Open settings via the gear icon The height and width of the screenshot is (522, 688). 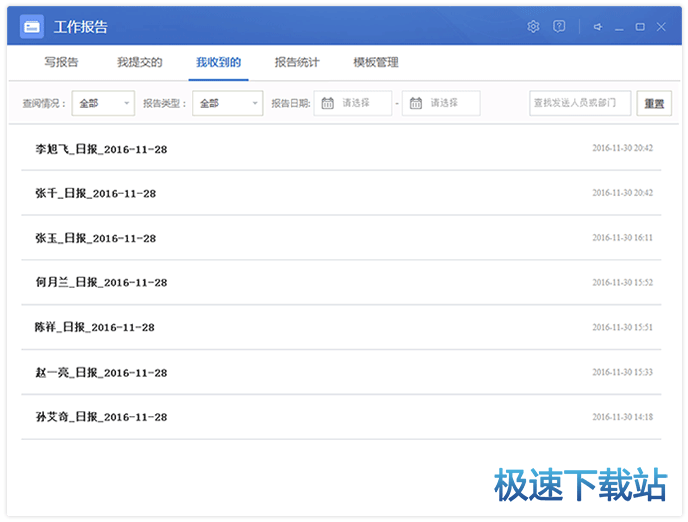point(533,27)
